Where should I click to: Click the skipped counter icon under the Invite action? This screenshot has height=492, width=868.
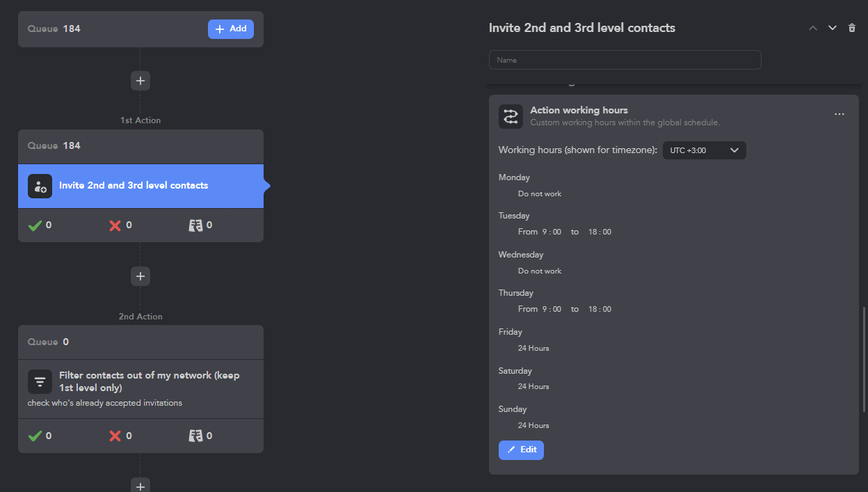(195, 225)
